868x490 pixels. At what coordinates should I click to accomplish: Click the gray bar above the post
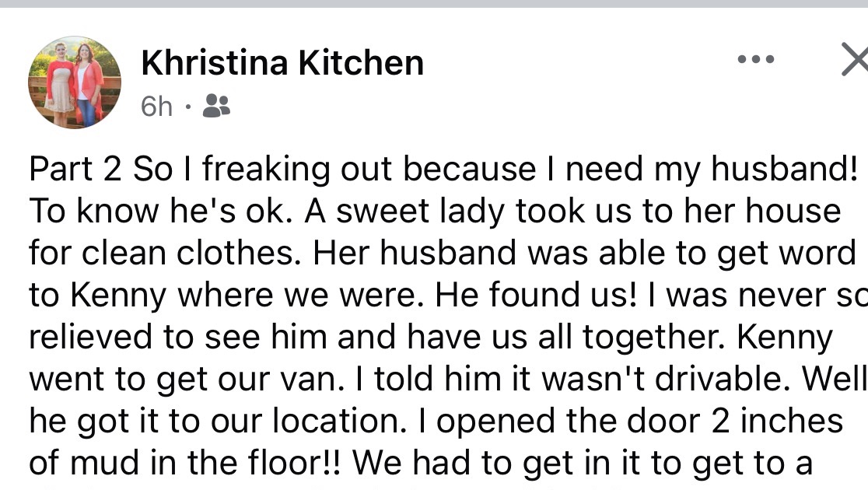(434, 3)
